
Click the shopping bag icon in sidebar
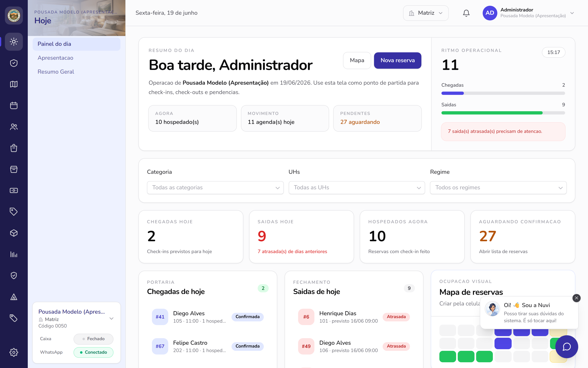coord(14,148)
